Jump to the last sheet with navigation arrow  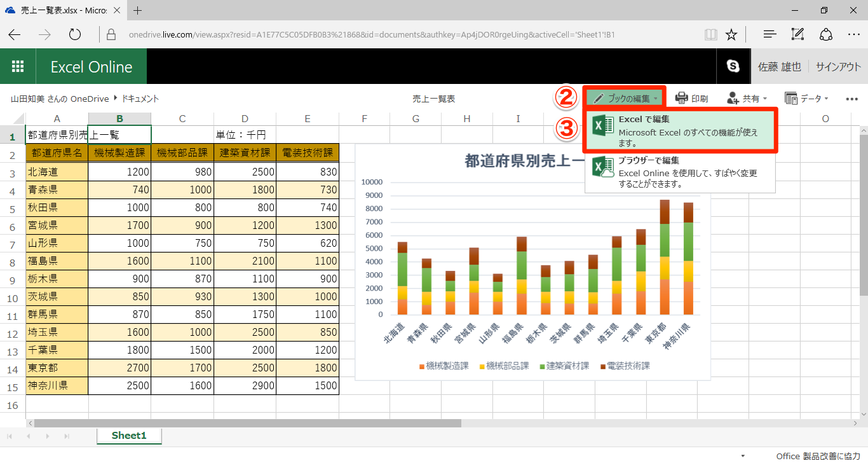coord(67,436)
